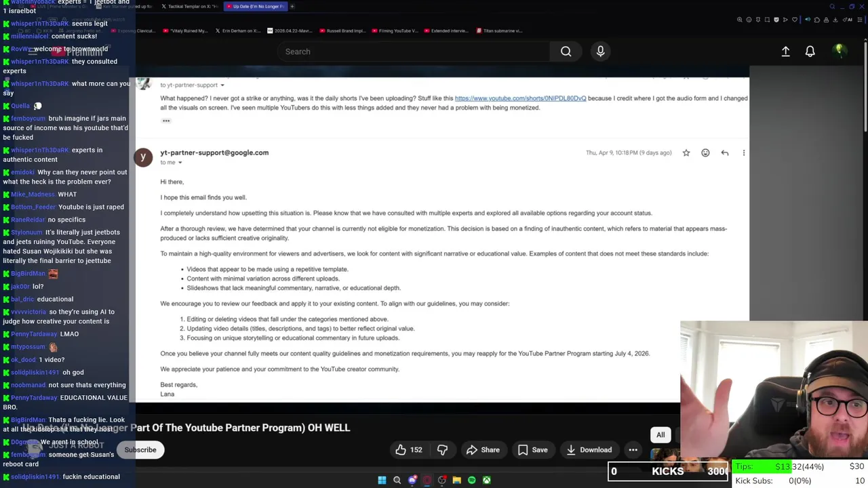Click the pin icon in browser toolbar
The image size is (868, 488).
(x=758, y=20)
